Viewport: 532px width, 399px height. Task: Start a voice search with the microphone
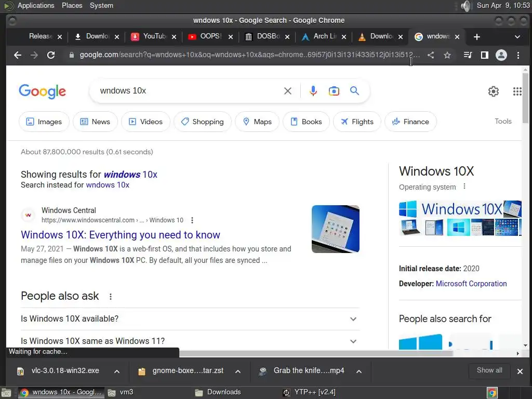pyautogui.click(x=313, y=91)
